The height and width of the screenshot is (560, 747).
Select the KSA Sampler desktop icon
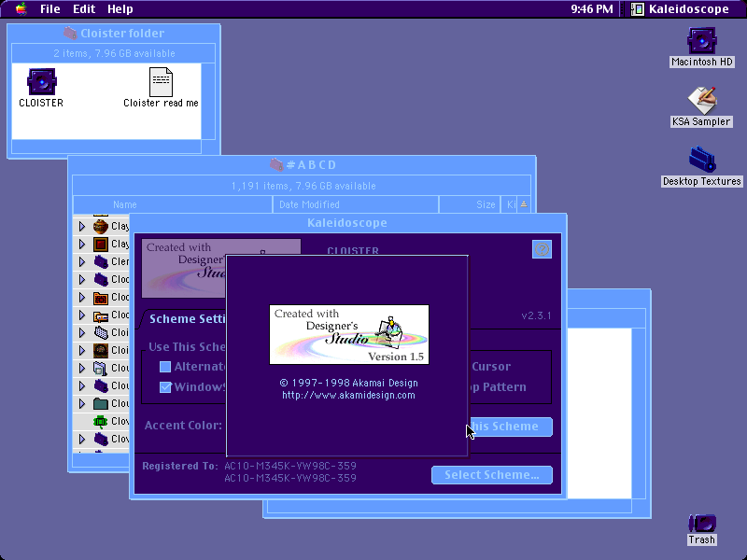click(x=702, y=100)
